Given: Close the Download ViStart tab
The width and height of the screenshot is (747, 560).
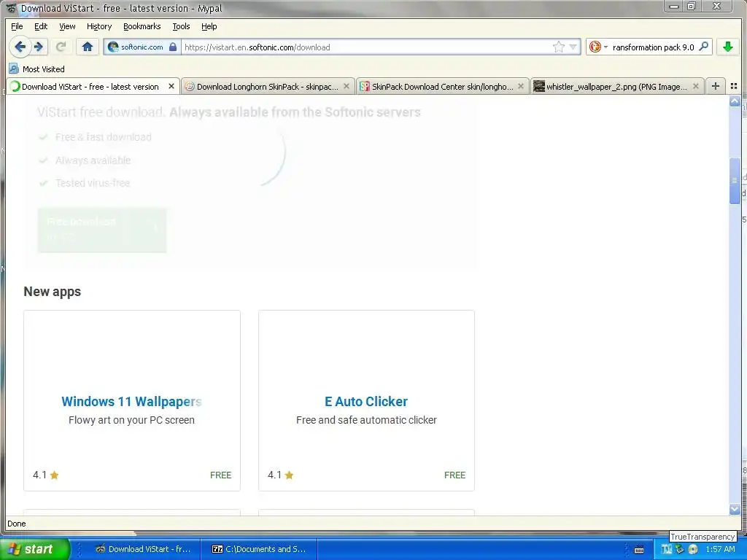Looking at the screenshot, I should coord(171,86).
